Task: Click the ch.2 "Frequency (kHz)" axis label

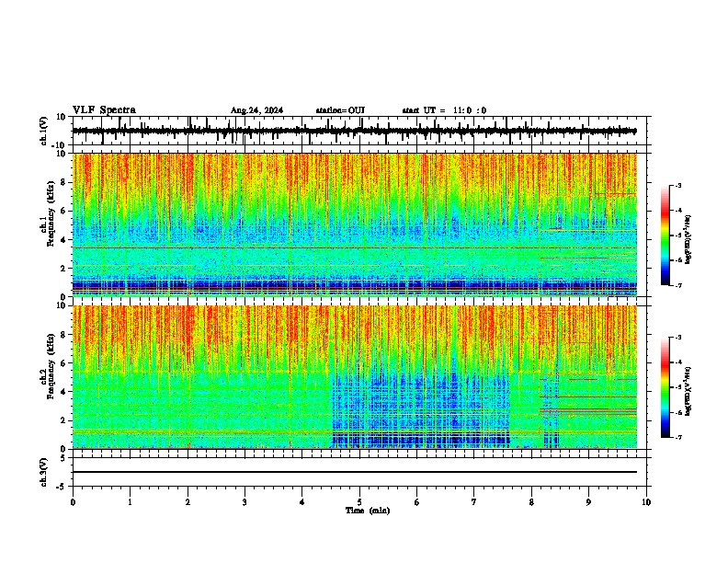Action: [51, 366]
